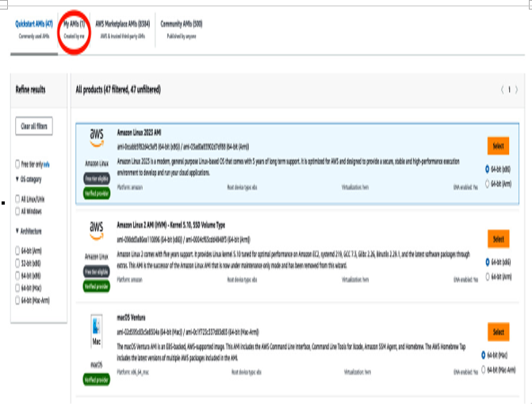Click Verified provider badge on Amazon Linux 2023
Image resolution: width=532 pixels, height=410 pixels.
[x=97, y=194]
